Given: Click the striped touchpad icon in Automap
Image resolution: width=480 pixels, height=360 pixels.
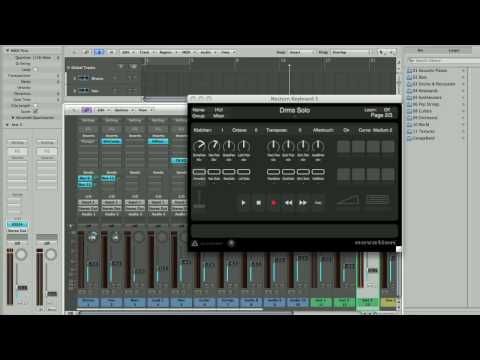Looking at the screenshot, I should 377,200.
